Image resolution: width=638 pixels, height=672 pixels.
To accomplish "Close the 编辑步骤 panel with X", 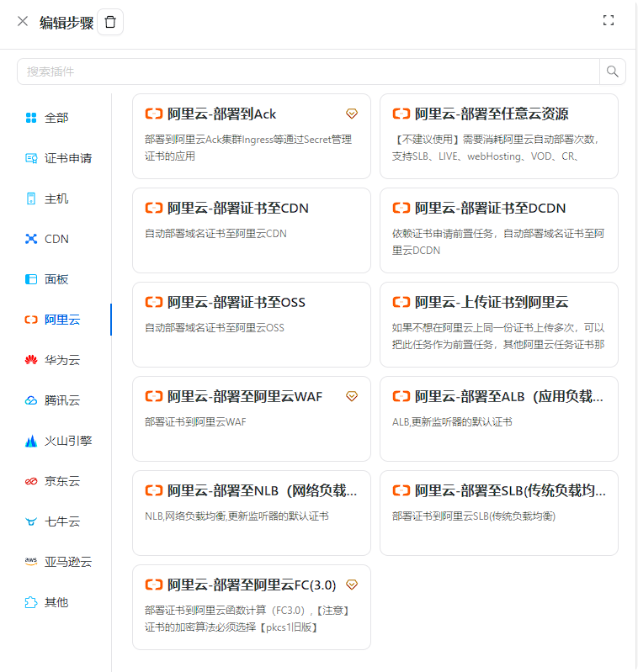I will click(x=23, y=21).
